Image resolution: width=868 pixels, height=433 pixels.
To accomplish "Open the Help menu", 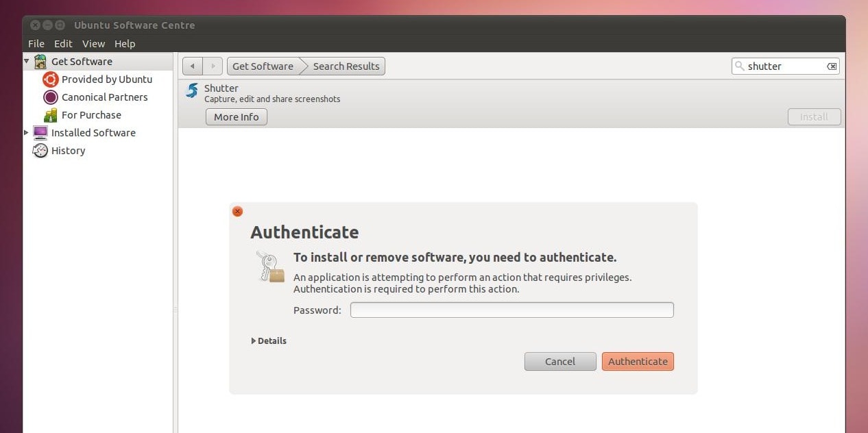I will (125, 43).
